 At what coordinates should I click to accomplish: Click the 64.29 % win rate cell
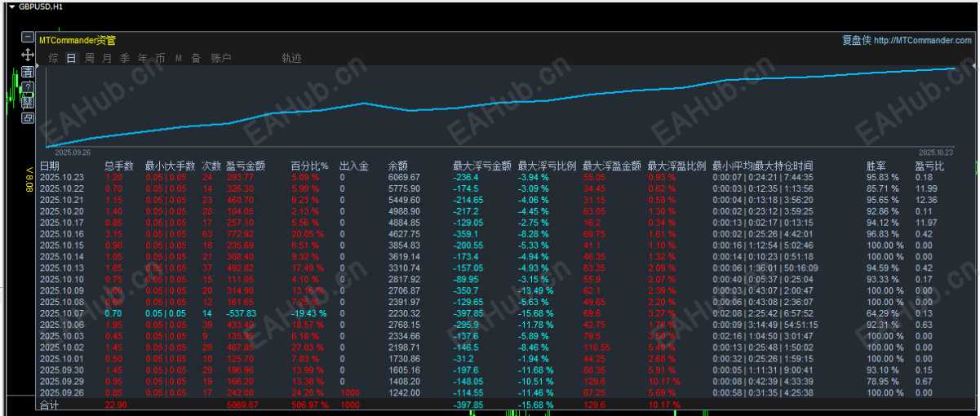884,312
